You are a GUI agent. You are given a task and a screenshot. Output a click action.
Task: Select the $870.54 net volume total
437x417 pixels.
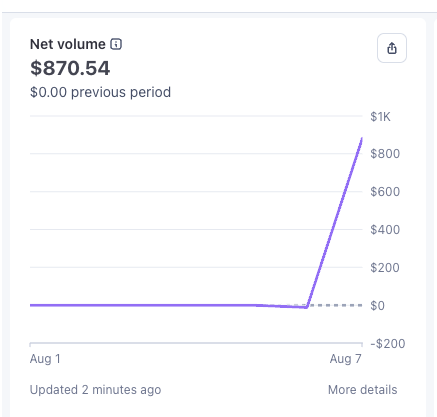coord(70,68)
